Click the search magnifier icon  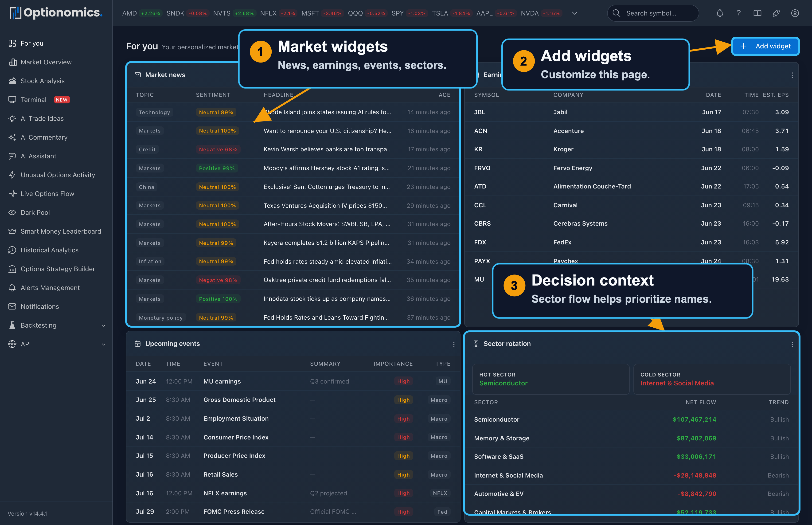tap(616, 13)
